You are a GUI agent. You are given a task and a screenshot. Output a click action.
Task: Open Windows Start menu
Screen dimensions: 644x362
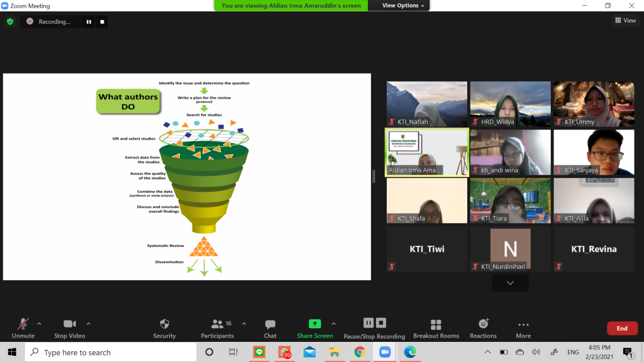click(x=12, y=352)
